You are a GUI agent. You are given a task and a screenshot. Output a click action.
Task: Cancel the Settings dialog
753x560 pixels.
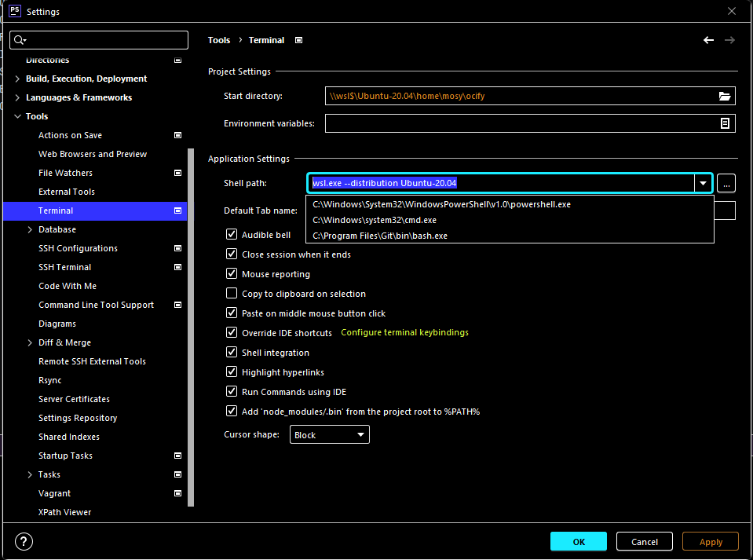(x=645, y=542)
